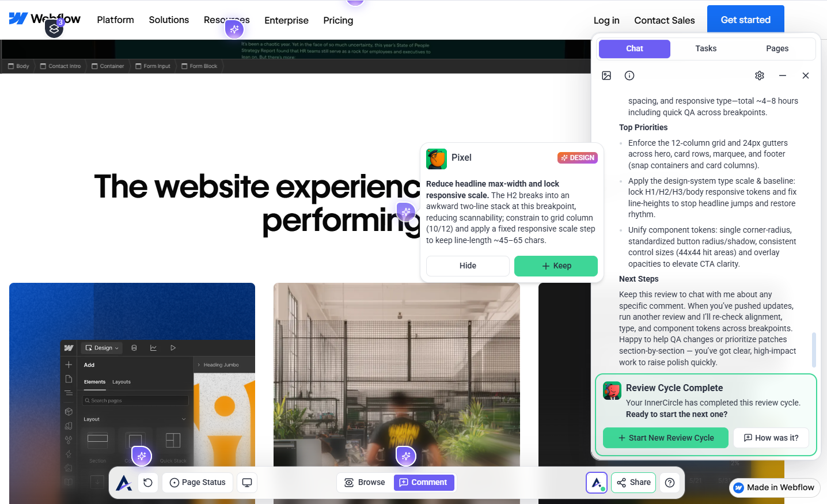The width and height of the screenshot is (827, 504).
Task: Hide Pixel's design comment
Action: click(468, 266)
